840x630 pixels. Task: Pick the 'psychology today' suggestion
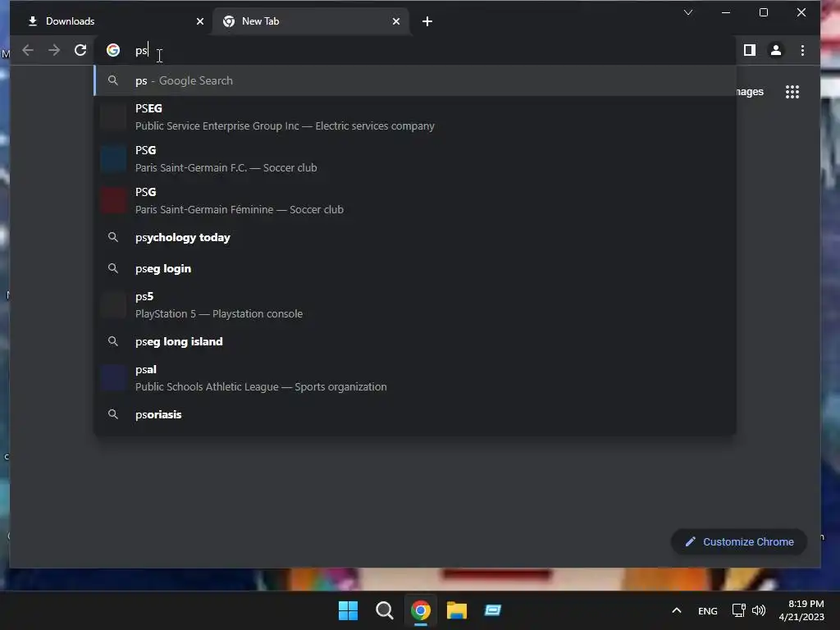pyautogui.click(x=415, y=237)
